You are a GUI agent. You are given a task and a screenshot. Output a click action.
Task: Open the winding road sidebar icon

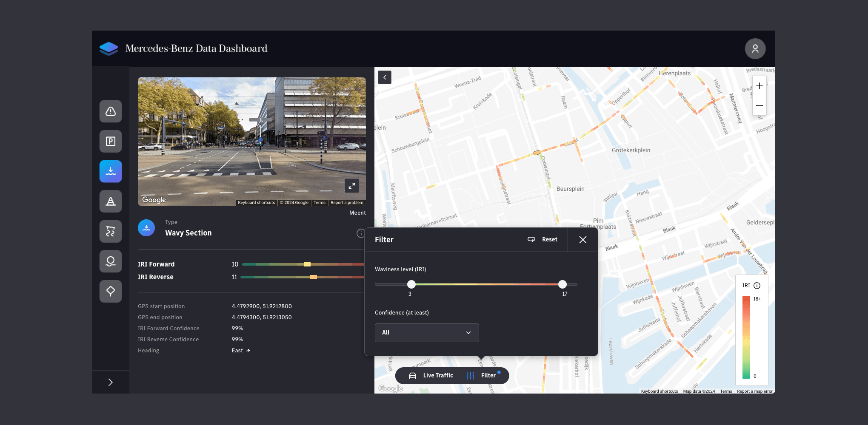(x=111, y=231)
